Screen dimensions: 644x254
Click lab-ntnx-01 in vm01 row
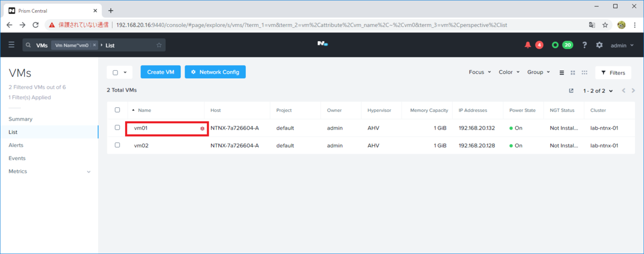click(x=603, y=128)
